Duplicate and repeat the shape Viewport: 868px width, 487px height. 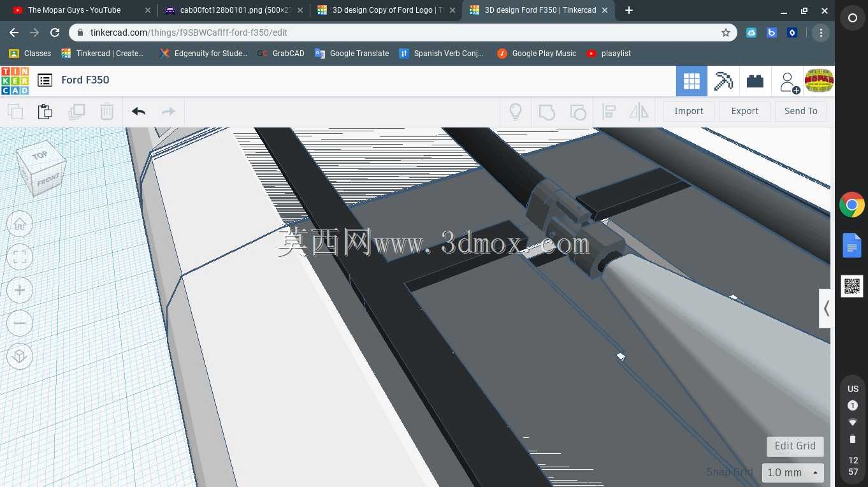(x=76, y=112)
